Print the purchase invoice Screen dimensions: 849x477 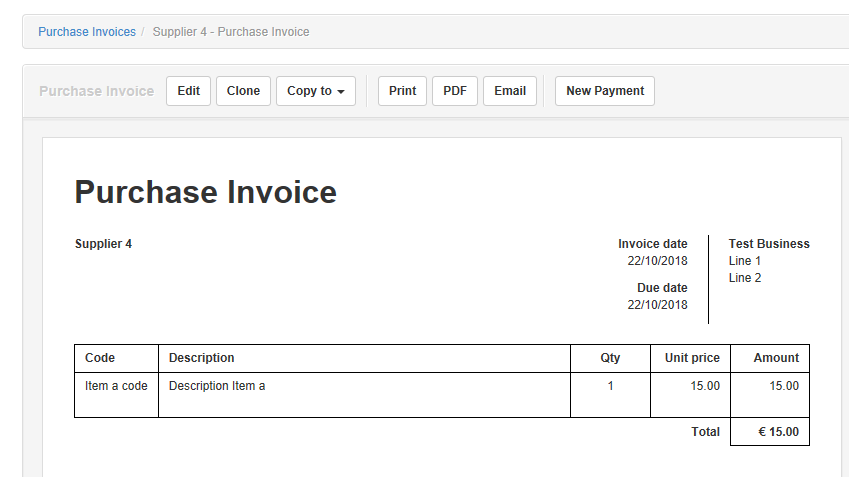(402, 91)
